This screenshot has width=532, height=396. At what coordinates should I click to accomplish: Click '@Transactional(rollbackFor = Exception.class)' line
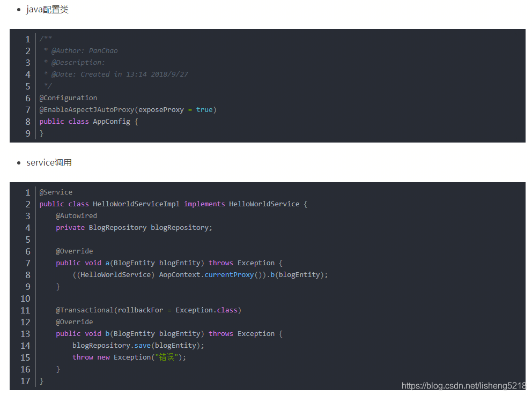[149, 310]
